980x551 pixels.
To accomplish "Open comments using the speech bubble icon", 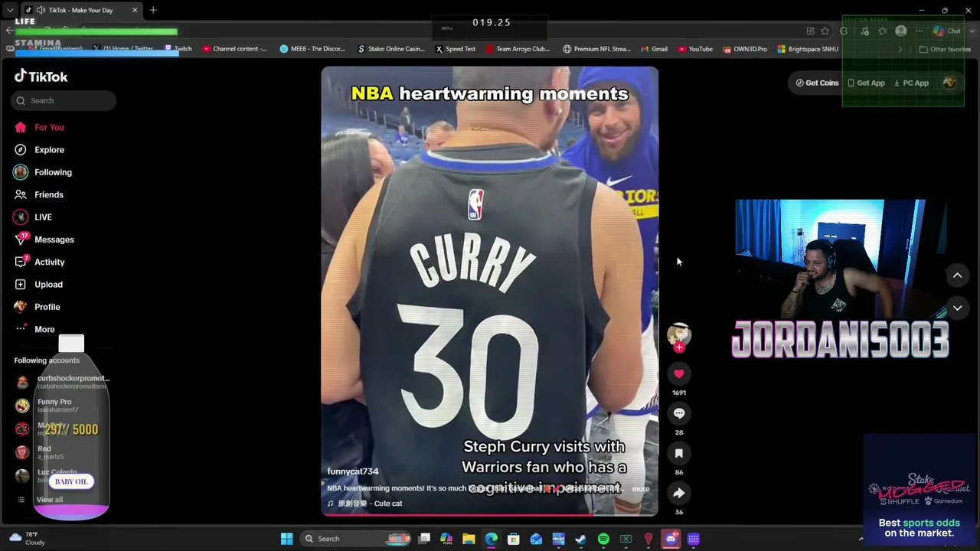I will [678, 413].
